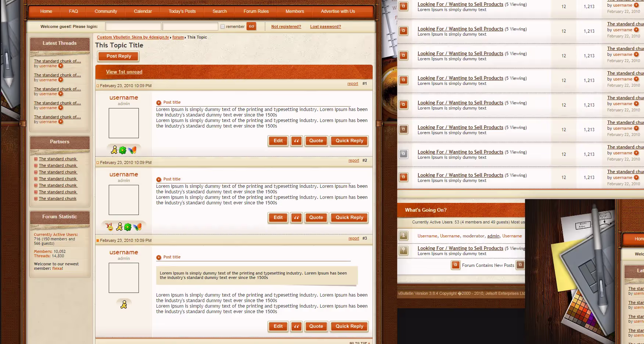Open 'Custom Vbulletin Skins by 4design.tv' breadcrumb link
The height and width of the screenshot is (344, 644).
coord(133,37)
